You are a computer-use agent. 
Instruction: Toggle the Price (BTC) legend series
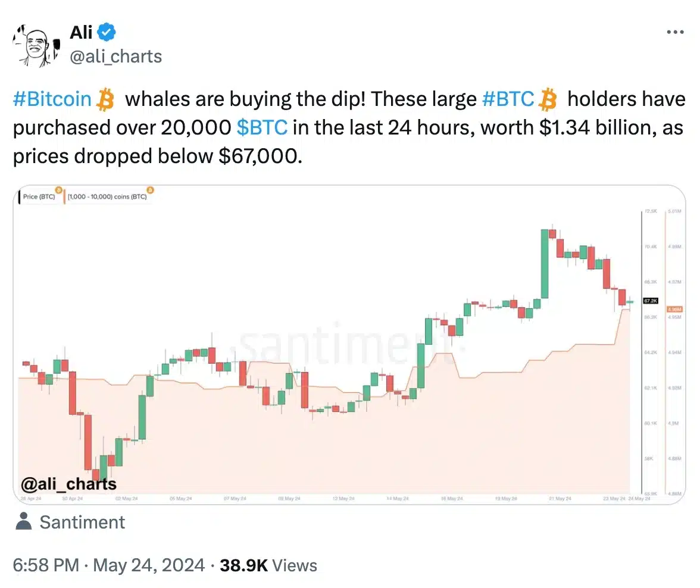point(39,197)
